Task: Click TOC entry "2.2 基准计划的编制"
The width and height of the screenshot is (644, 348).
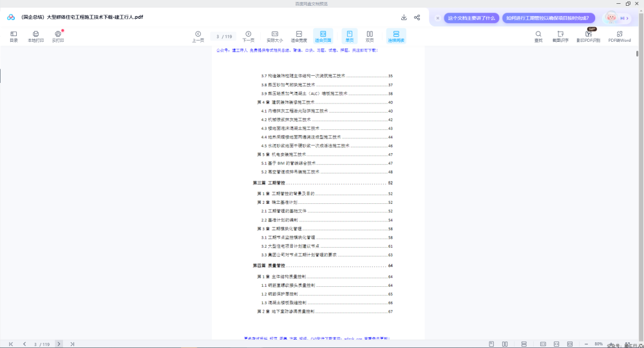Action: (327, 220)
